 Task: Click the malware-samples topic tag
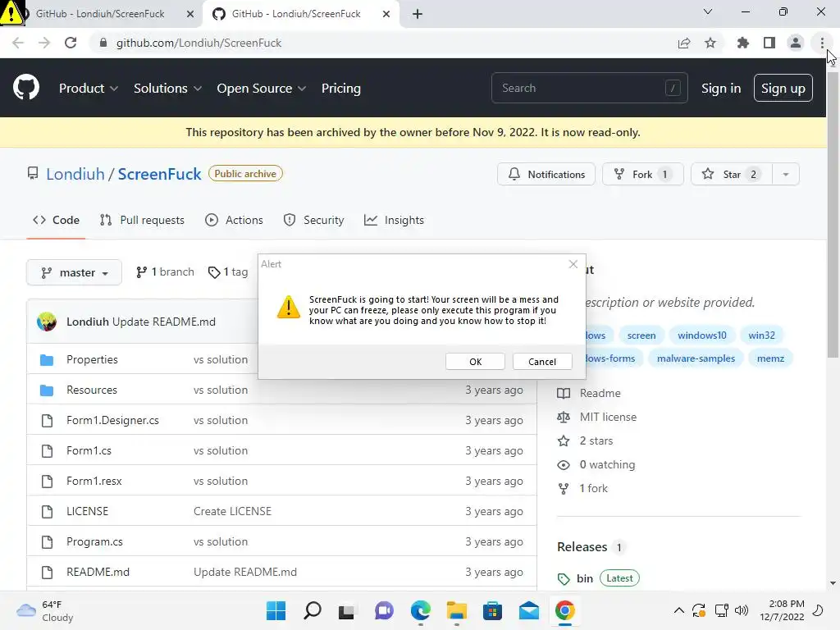coord(696,358)
